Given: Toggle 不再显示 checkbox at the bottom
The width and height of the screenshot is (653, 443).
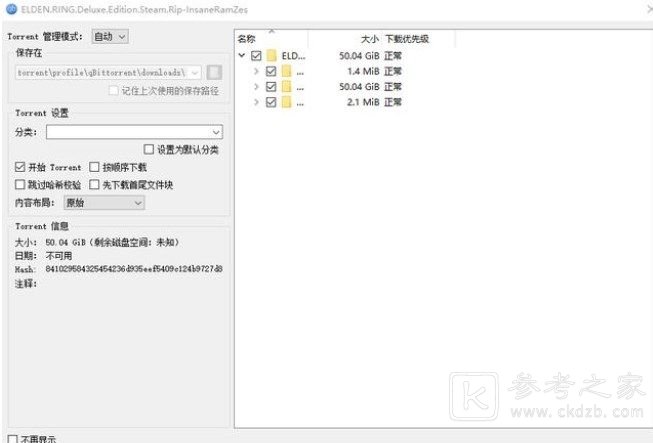Looking at the screenshot, I should coord(12,439).
